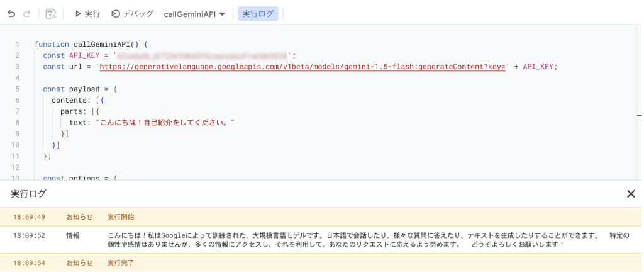644x275 pixels.
Task: Open the callGeminiAPI function dropdown
Action: click(194, 14)
